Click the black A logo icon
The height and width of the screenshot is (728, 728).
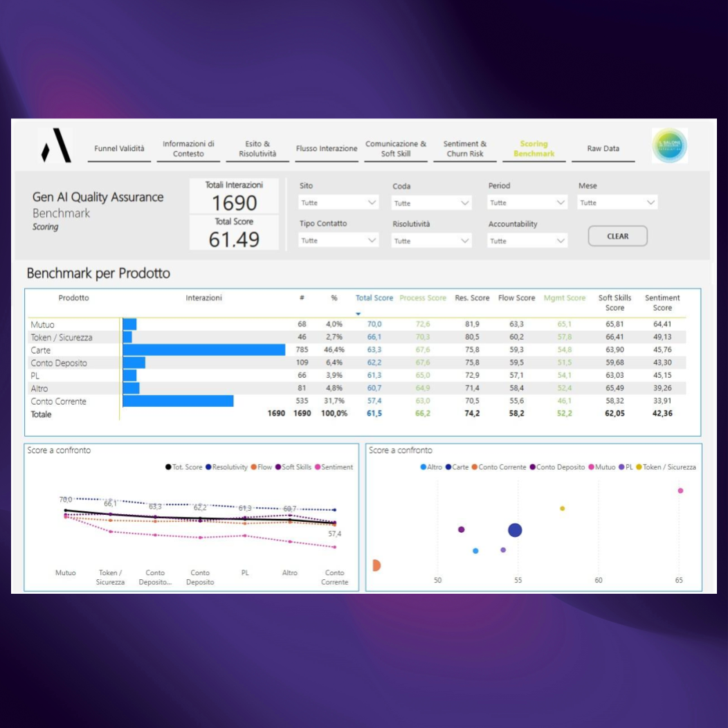(x=56, y=146)
